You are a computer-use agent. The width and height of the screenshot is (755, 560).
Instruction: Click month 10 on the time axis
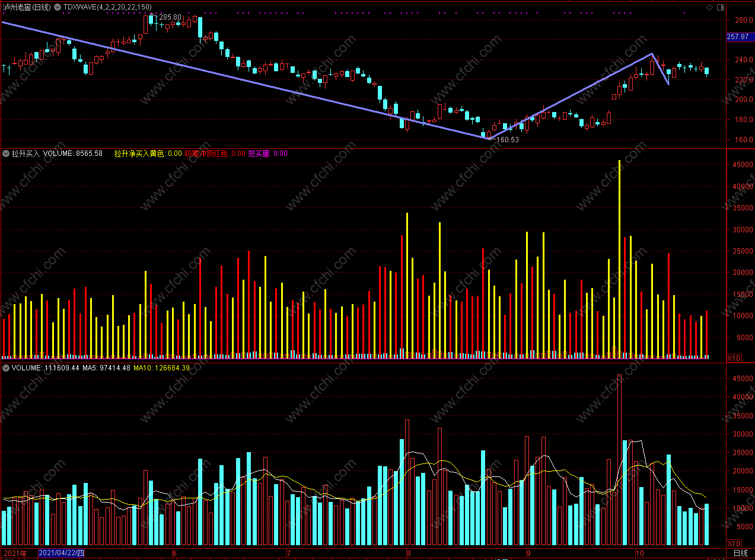[x=640, y=553]
